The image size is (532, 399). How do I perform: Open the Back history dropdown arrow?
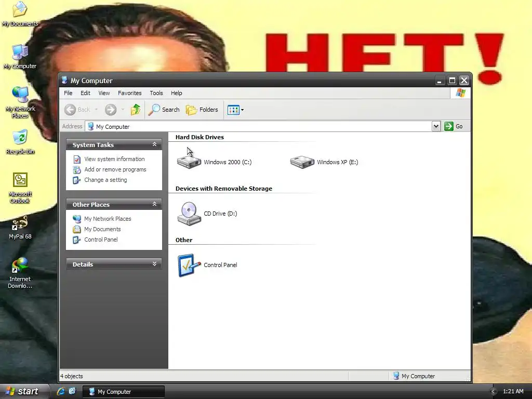coord(96,110)
